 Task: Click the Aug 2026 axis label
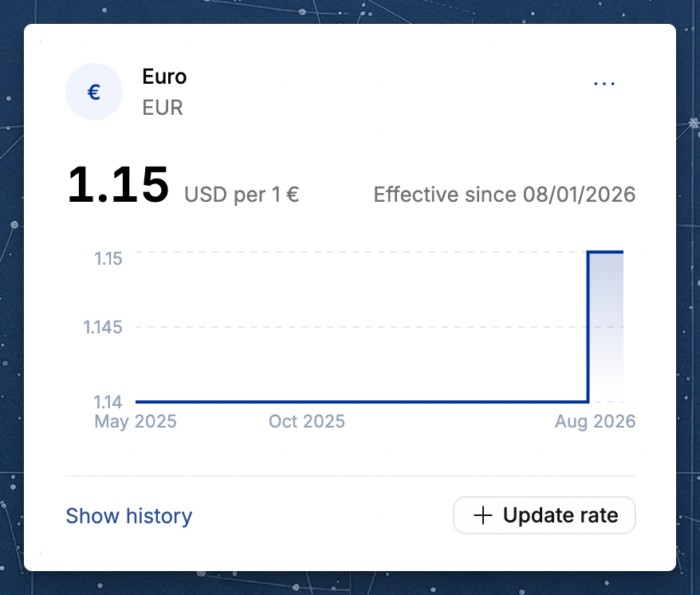[595, 421]
